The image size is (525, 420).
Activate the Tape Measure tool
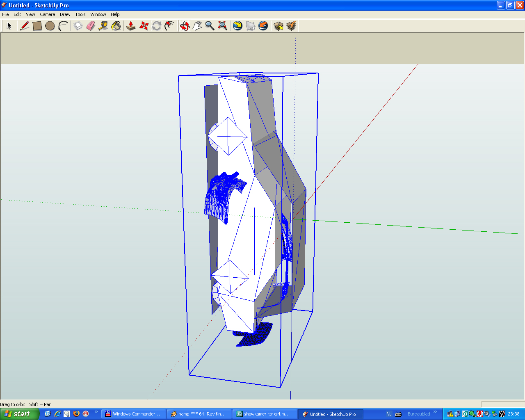[103, 26]
